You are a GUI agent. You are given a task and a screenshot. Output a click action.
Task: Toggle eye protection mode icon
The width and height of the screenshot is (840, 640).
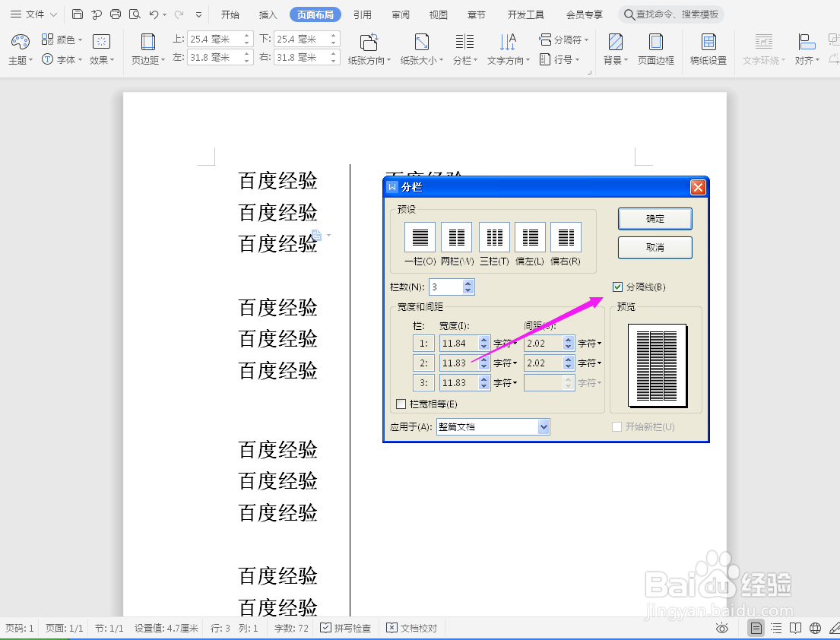tap(721, 628)
